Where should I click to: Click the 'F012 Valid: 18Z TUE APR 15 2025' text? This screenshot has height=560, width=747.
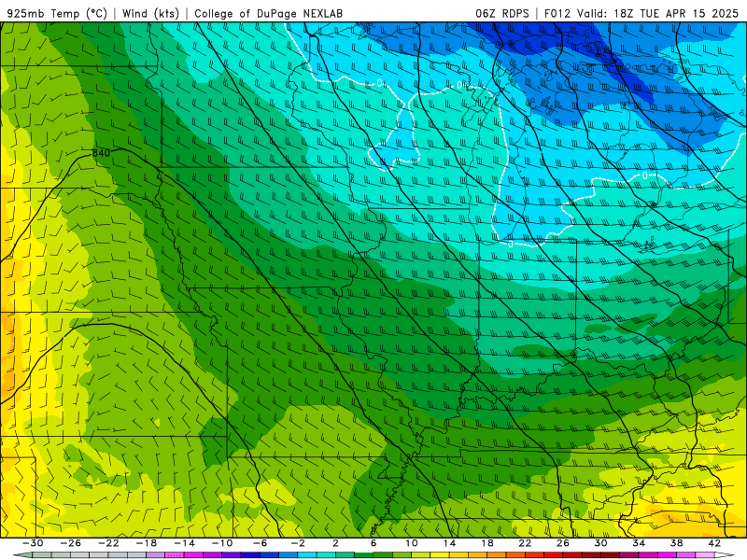pyautogui.click(x=641, y=13)
